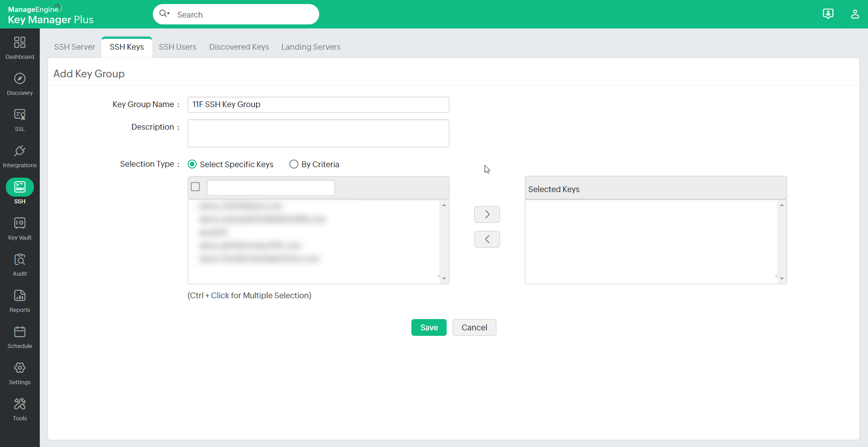Image resolution: width=868 pixels, height=447 pixels.
Task: Click the key filter search box
Action: coord(271,188)
